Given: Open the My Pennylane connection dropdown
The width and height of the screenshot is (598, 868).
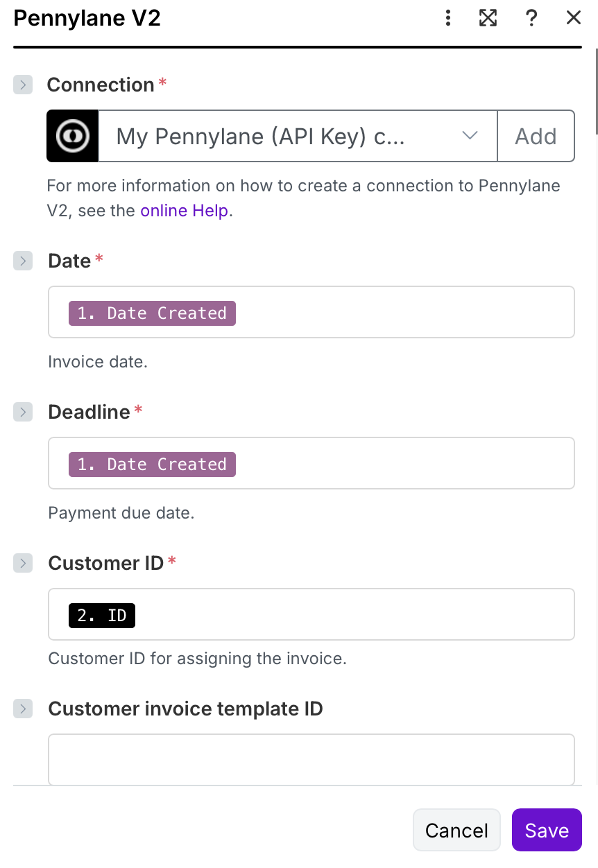Looking at the screenshot, I should point(298,136).
